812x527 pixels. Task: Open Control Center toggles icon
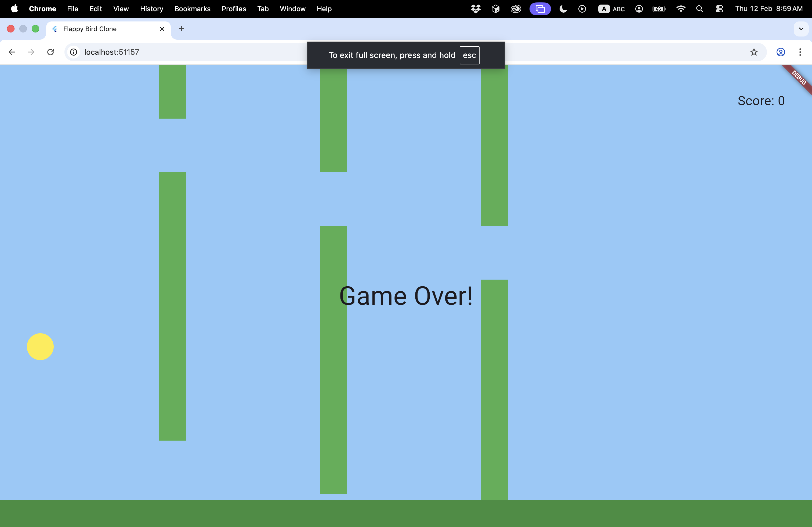pos(719,9)
